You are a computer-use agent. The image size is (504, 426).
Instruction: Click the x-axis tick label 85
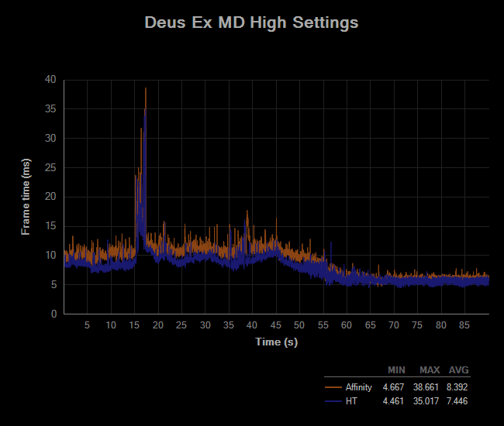464,325
